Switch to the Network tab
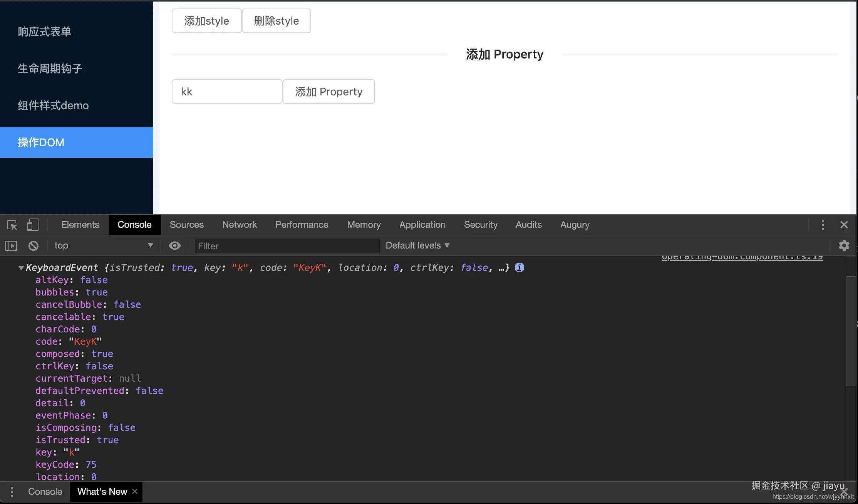The width and height of the screenshot is (858, 504). point(239,225)
